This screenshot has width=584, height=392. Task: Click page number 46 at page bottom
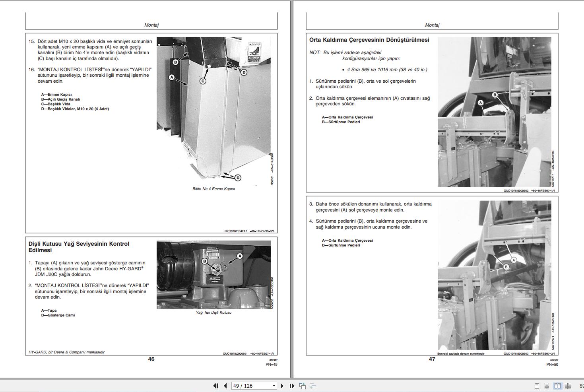point(151,359)
